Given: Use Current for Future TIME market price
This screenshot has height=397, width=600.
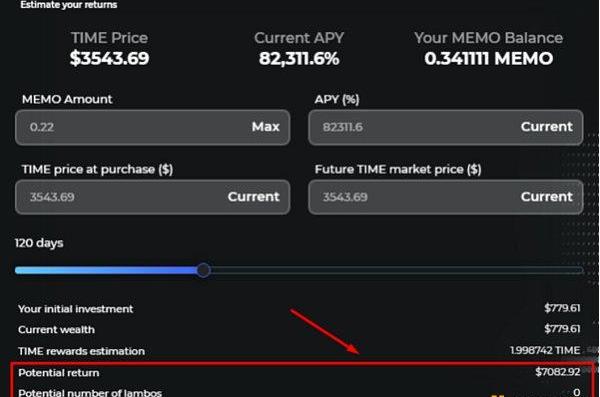Looking at the screenshot, I should (x=546, y=197).
